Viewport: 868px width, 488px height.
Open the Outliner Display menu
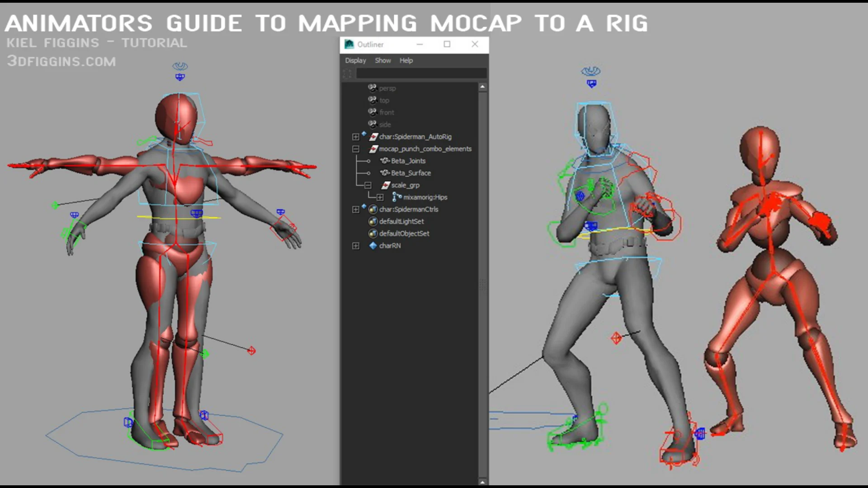coord(355,61)
